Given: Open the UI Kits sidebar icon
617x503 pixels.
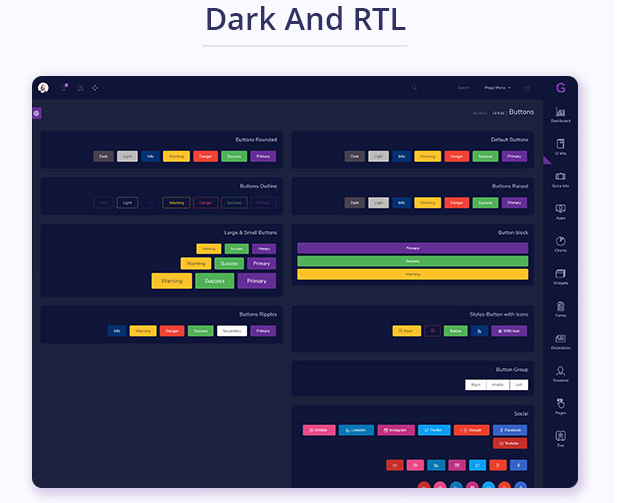Looking at the screenshot, I should pos(560,145).
